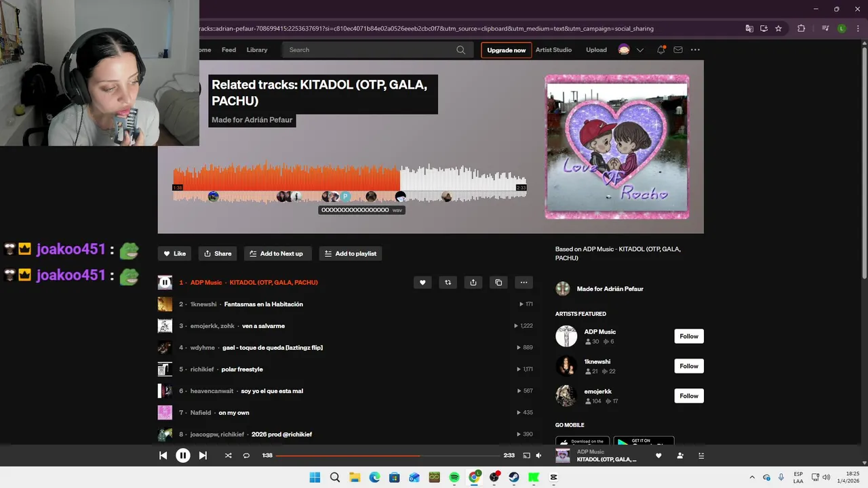Click the Share button below the waveform
This screenshot has width=868, height=488.
218,253
